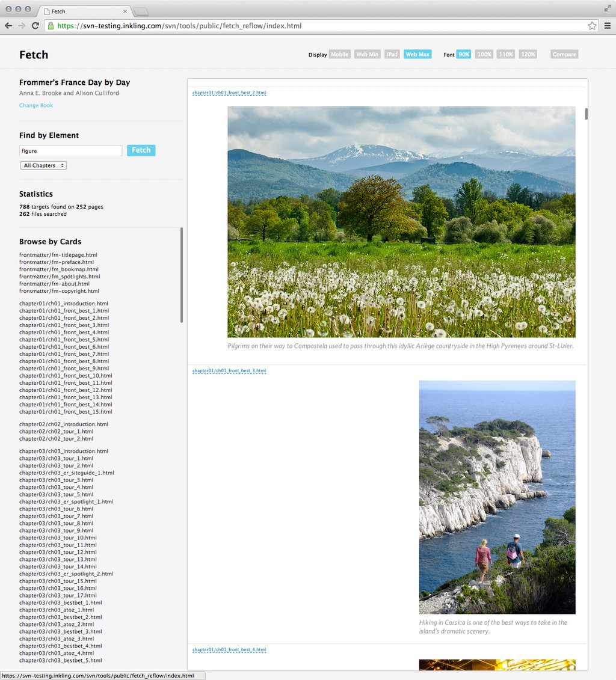Click the HTTPS lock icon in the address bar
The height and width of the screenshot is (680, 616).
coord(53,25)
